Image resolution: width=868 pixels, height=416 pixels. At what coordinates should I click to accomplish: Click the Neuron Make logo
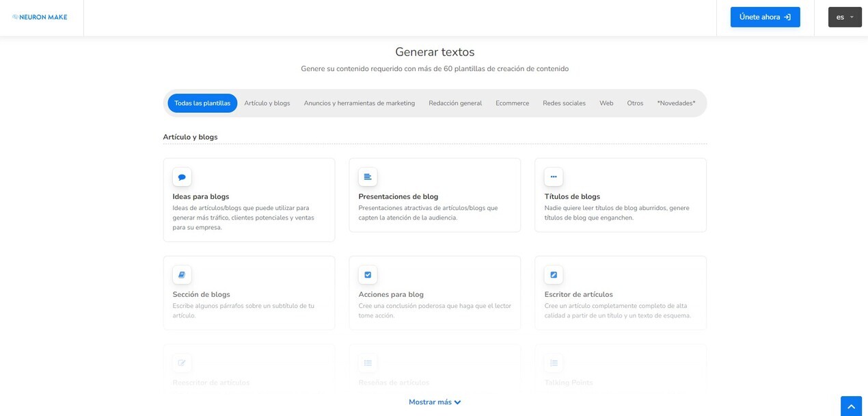click(x=40, y=17)
